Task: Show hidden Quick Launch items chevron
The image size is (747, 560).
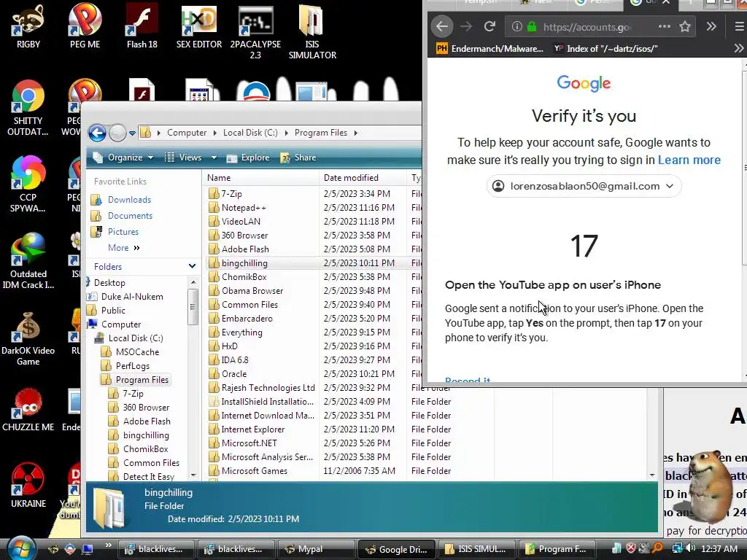Action: (108, 545)
